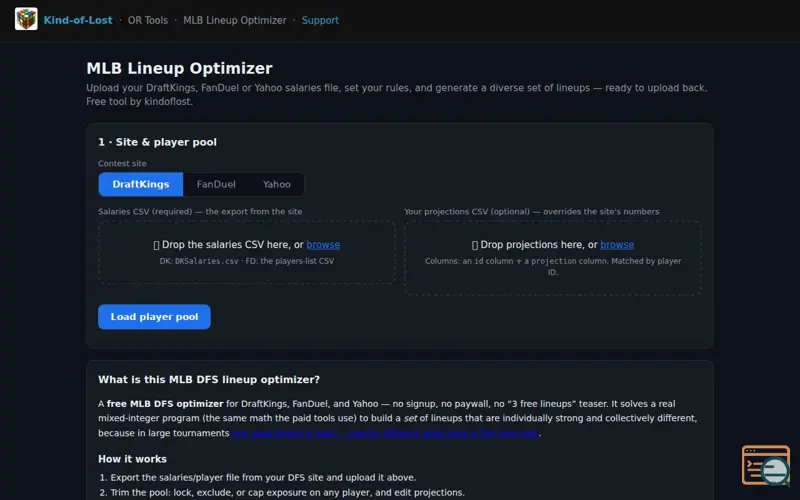
Task: Click the 'Salaries CSV (required)' label
Action: [x=200, y=212]
